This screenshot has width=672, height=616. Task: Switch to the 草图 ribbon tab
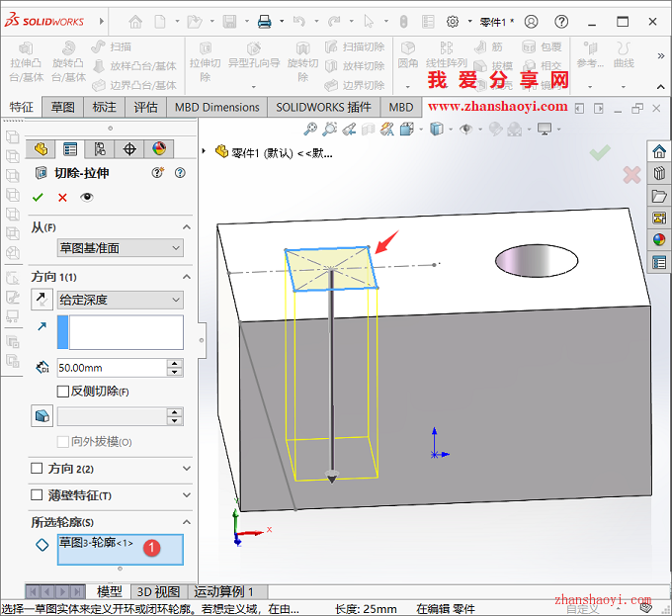(x=62, y=107)
